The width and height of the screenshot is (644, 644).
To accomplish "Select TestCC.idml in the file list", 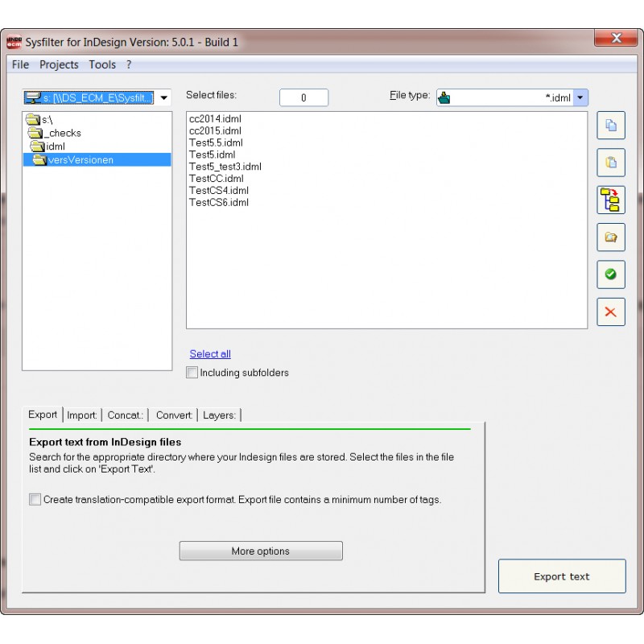I will pos(217,178).
